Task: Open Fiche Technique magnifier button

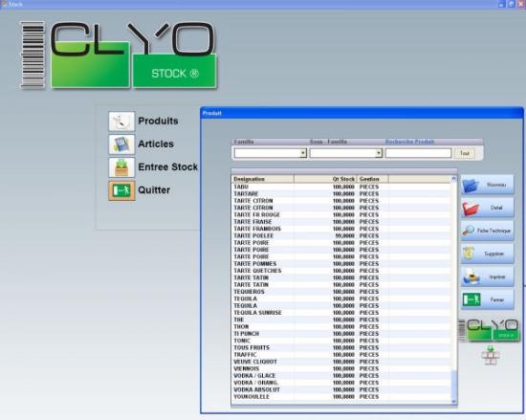Action: click(487, 231)
